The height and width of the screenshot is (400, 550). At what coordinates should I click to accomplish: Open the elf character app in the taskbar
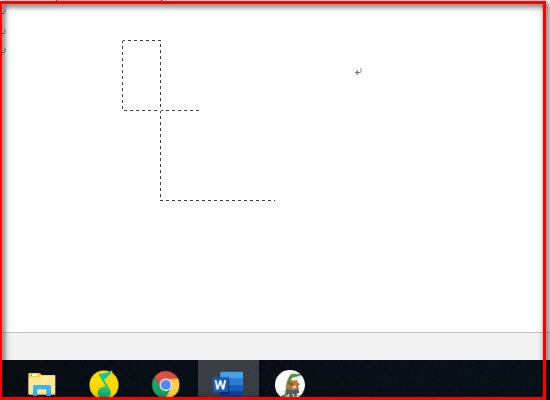point(290,384)
